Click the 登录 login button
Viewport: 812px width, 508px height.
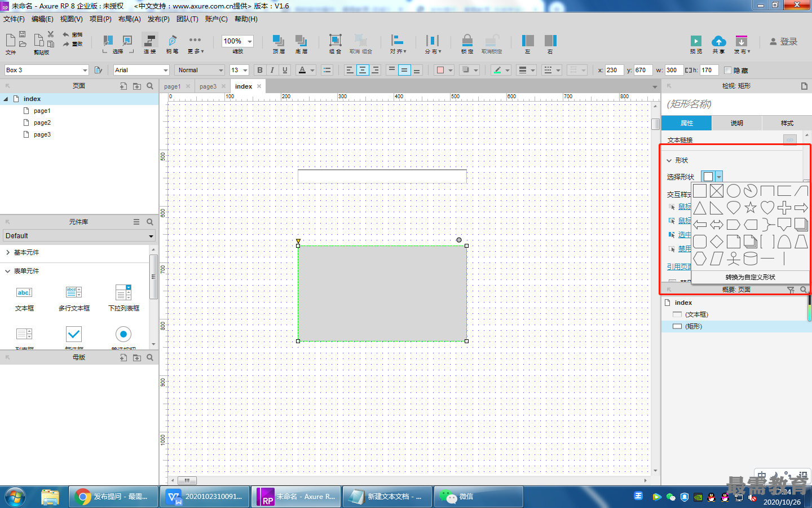784,42
